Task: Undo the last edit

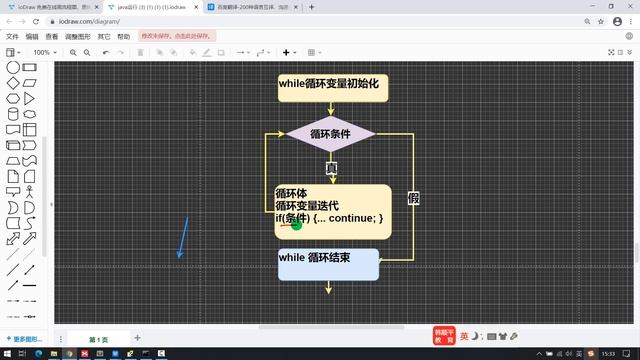Action: (106, 53)
